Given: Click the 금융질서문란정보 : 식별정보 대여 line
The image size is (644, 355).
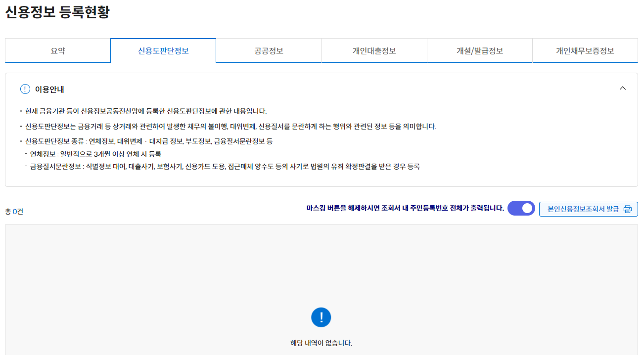Looking at the screenshot, I should 225,167.
